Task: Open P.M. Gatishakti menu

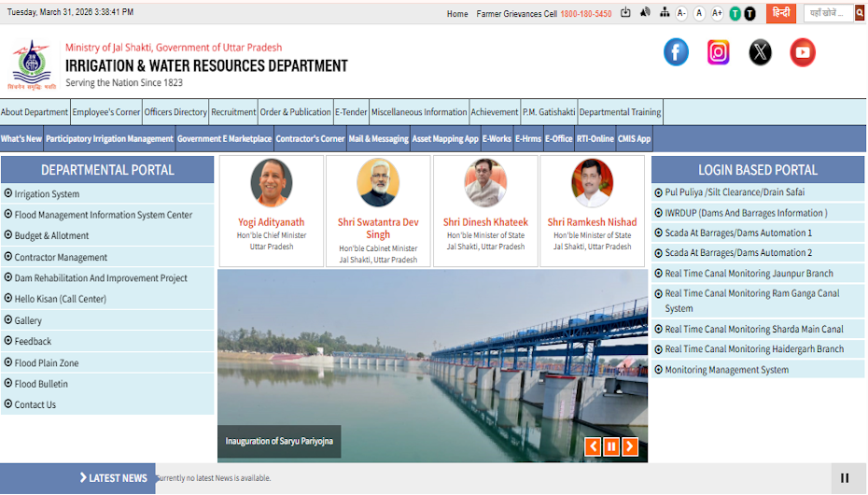Action: (x=549, y=112)
